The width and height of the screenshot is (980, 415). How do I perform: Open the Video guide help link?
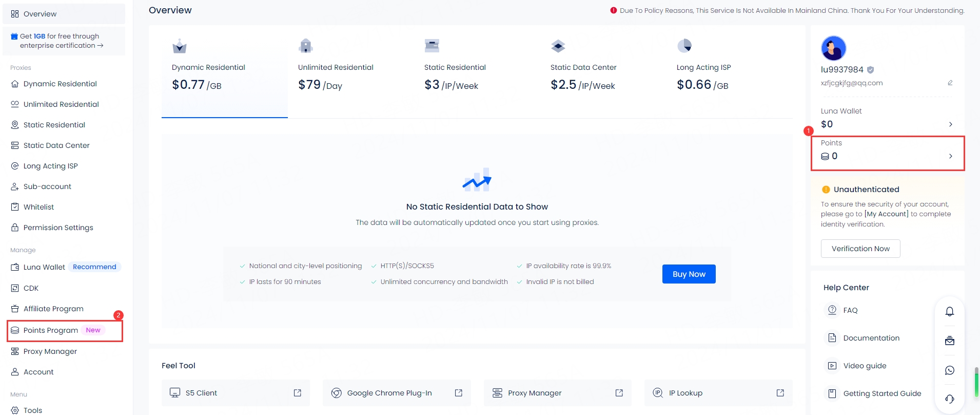865,366
